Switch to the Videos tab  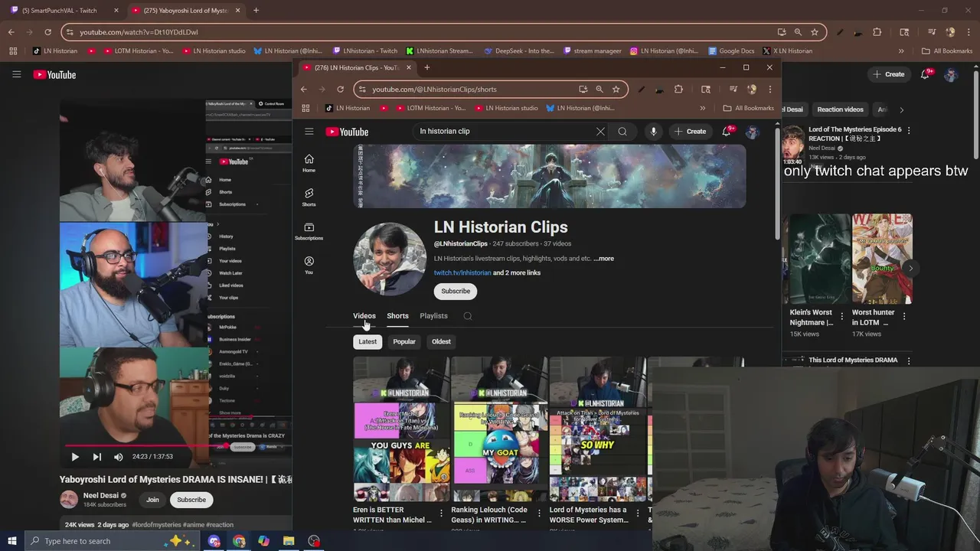point(364,316)
